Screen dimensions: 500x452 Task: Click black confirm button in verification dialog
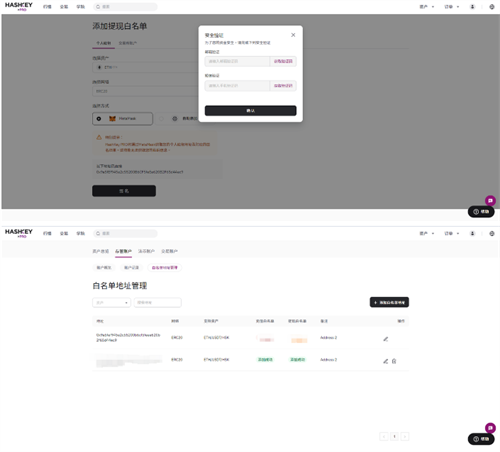coord(250,111)
